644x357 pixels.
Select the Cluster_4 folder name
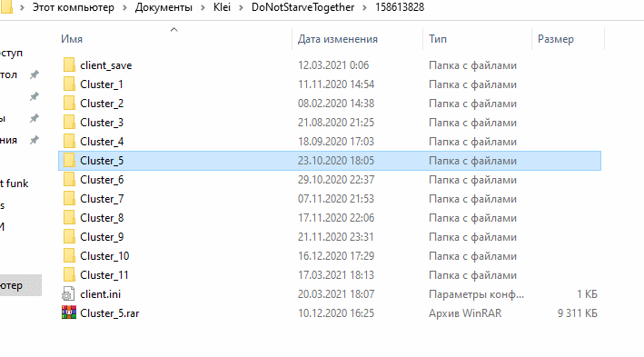[102, 142]
